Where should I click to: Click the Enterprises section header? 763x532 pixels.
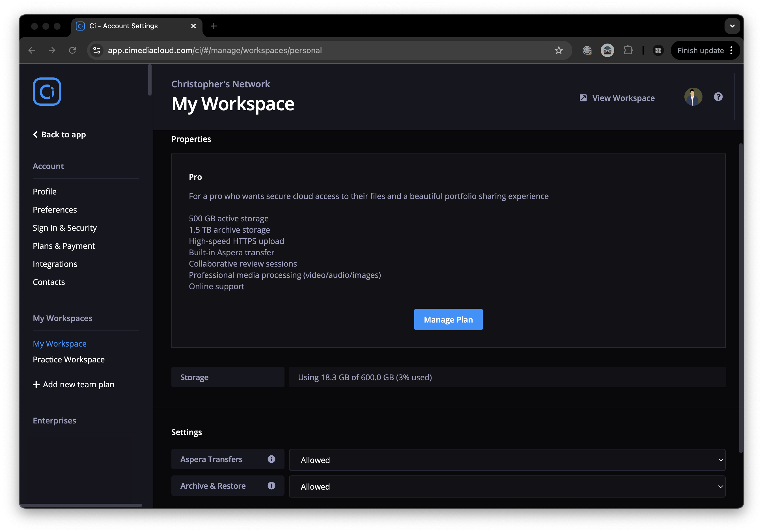tap(55, 420)
